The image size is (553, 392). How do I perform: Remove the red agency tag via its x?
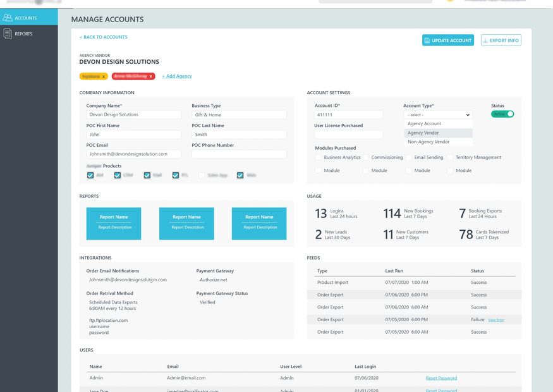tap(150, 77)
